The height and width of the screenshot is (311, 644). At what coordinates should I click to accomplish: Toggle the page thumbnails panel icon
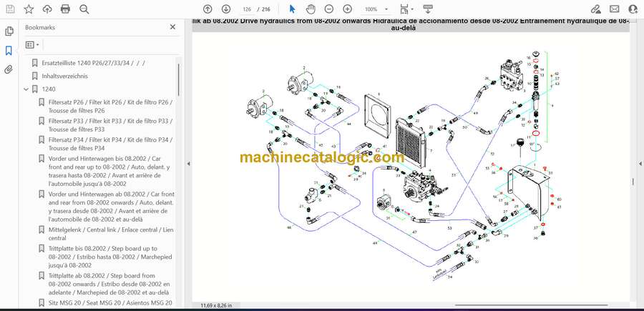point(9,32)
